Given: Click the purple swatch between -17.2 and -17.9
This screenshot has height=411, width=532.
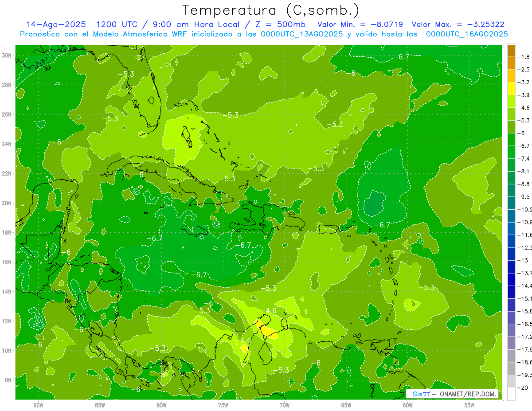Looking at the screenshot, I should click(512, 343).
